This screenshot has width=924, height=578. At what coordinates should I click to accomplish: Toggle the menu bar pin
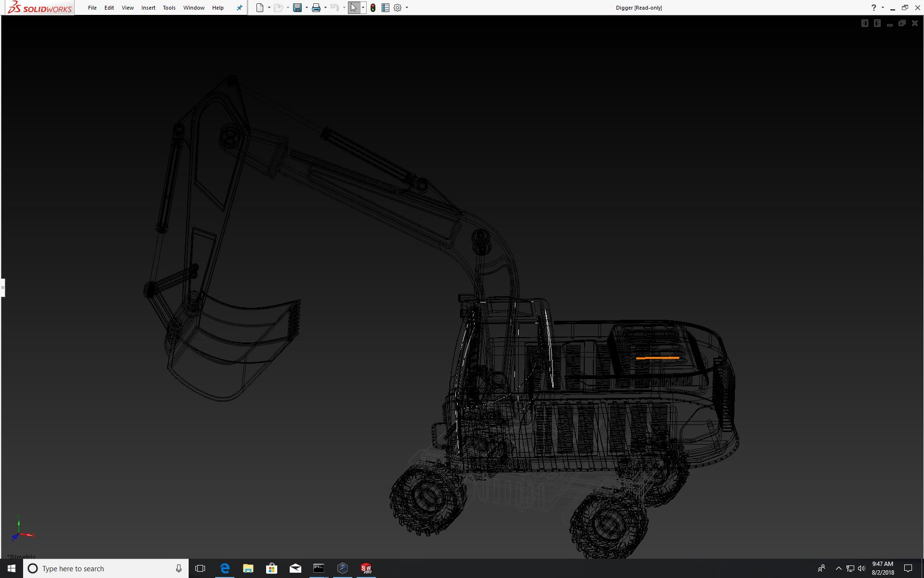coord(239,8)
